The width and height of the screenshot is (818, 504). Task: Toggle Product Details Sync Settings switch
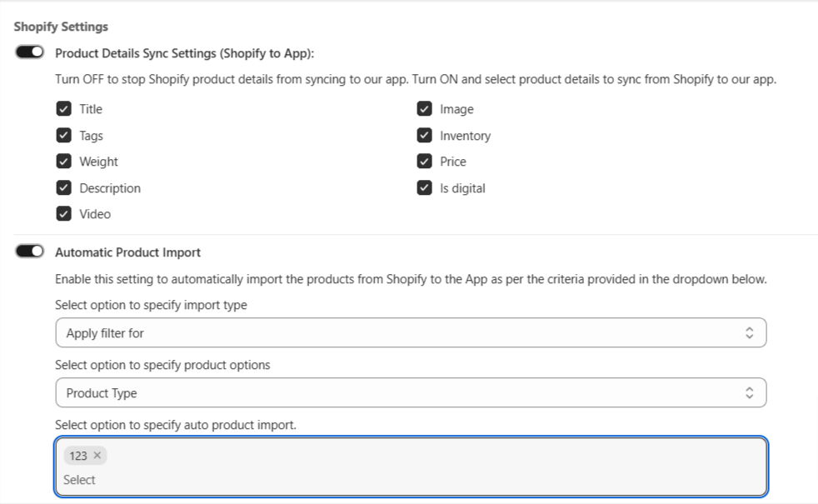click(30, 52)
